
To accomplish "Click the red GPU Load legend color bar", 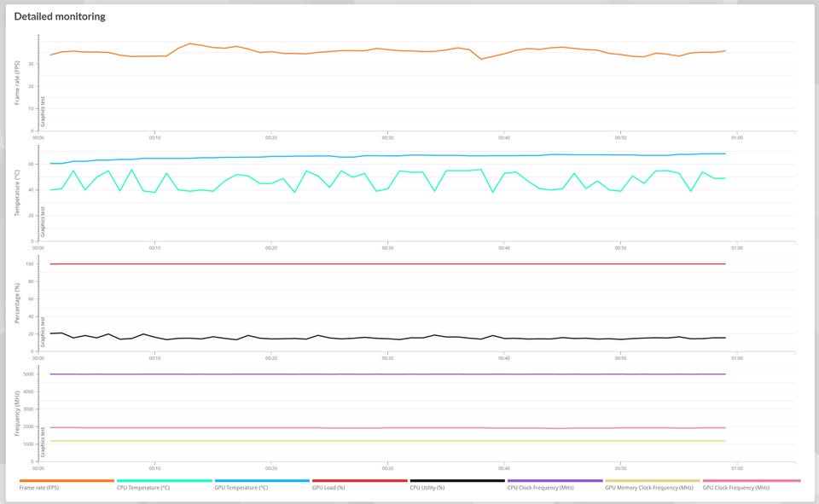I will coord(359,480).
